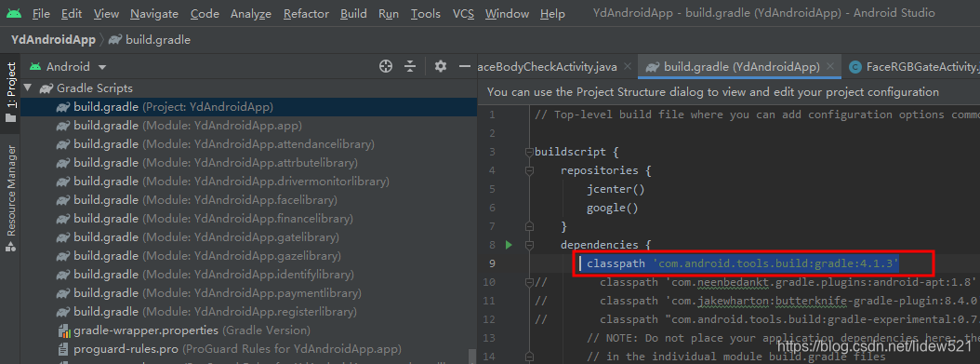
Task: Click the Android Studio logo icon
Action: [14, 13]
